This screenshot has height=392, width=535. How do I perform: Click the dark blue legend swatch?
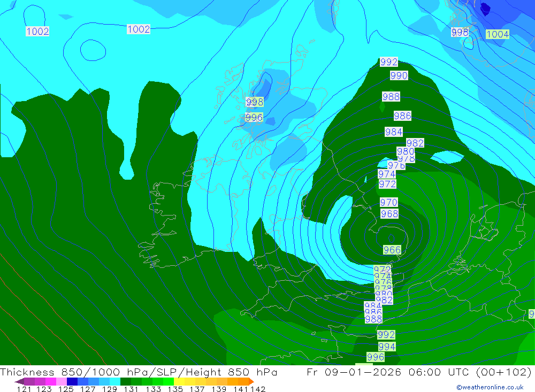coord(72,381)
